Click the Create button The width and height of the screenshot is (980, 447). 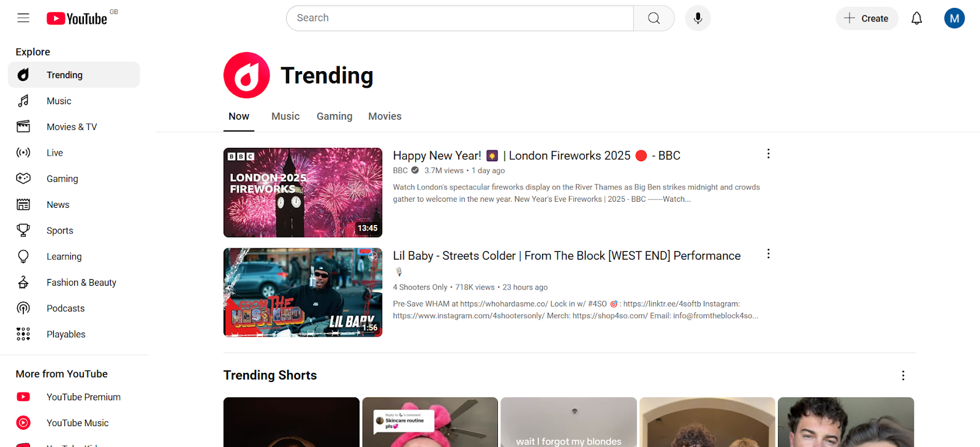click(x=867, y=18)
